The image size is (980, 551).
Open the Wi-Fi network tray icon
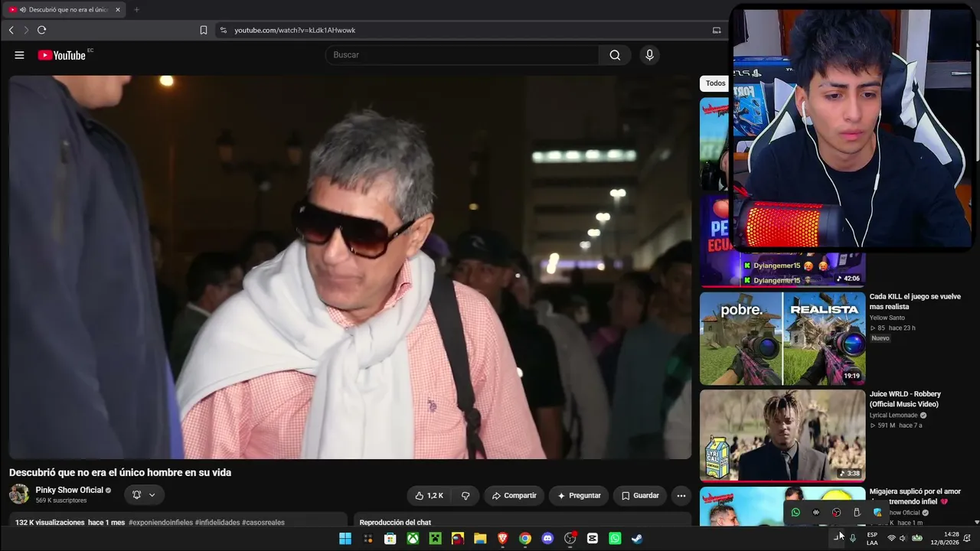(x=891, y=539)
